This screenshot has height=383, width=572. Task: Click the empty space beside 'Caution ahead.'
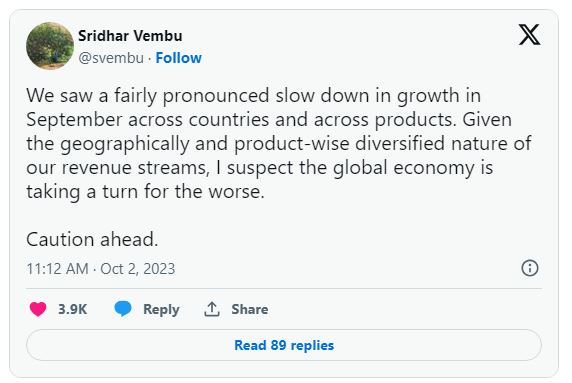coord(347,240)
